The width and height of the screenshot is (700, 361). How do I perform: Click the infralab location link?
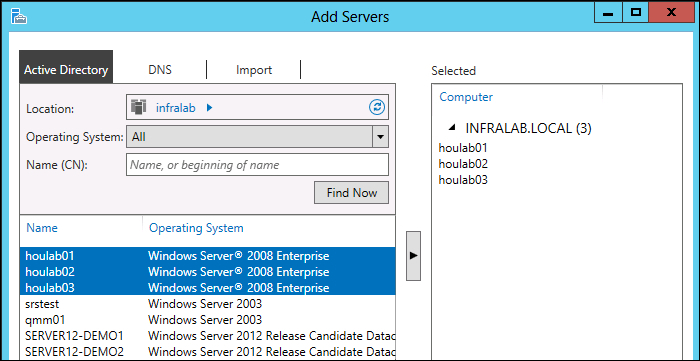point(175,108)
